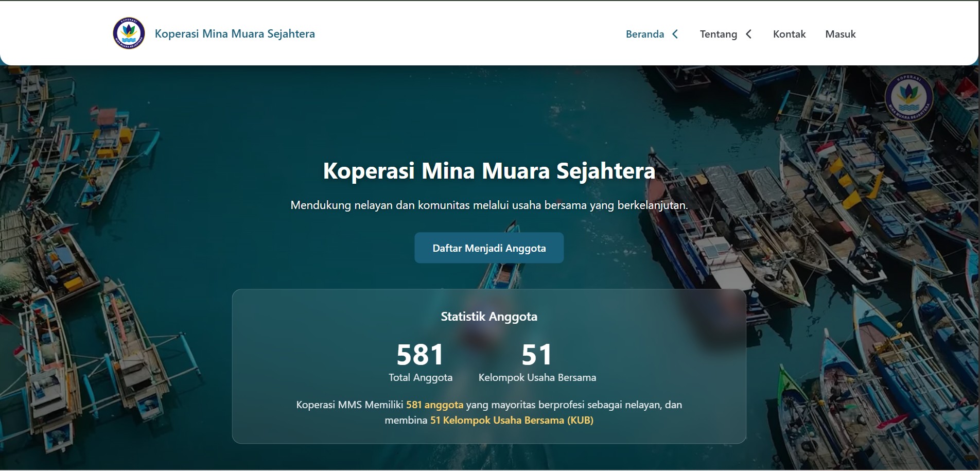Select the Masuk menu item
The width and height of the screenshot is (980, 471).
tap(840, 34)
